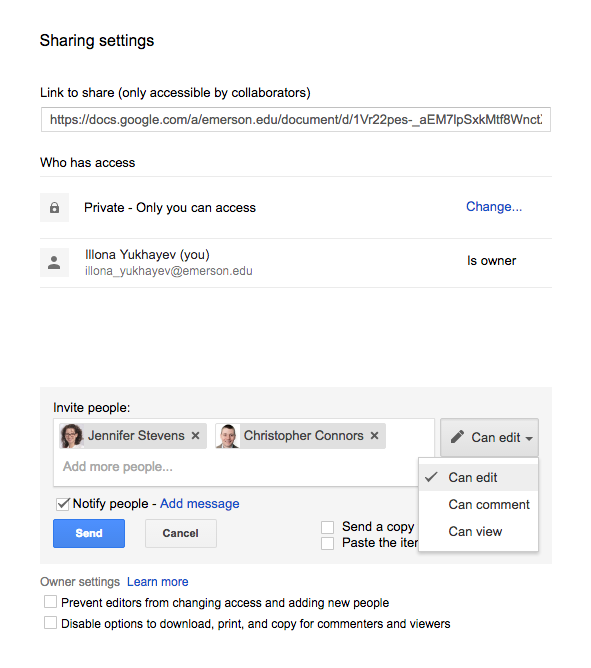This screenshot has width=591, height=668.
Task: Click the blue Send button
Action: [x=89, y=533]
